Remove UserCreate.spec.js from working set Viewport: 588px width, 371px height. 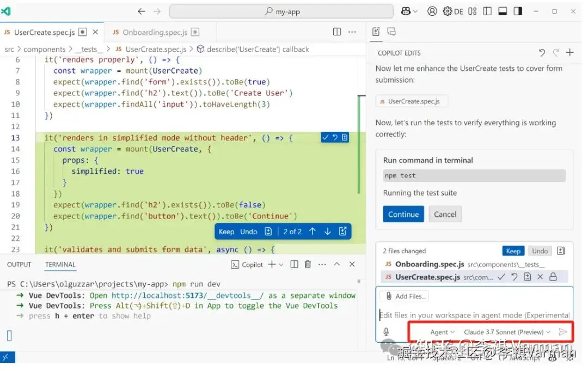(x=540, y=277)
